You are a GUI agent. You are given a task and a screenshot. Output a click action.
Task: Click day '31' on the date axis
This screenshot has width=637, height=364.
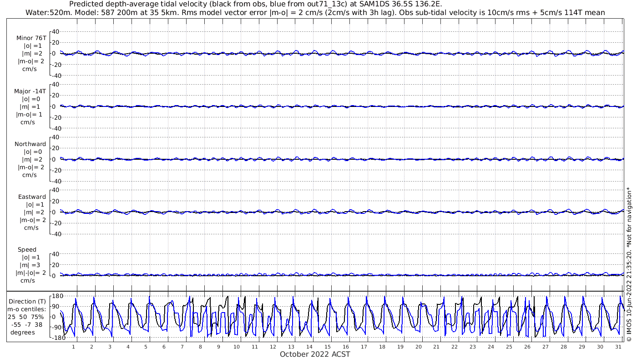pos(618,347)
